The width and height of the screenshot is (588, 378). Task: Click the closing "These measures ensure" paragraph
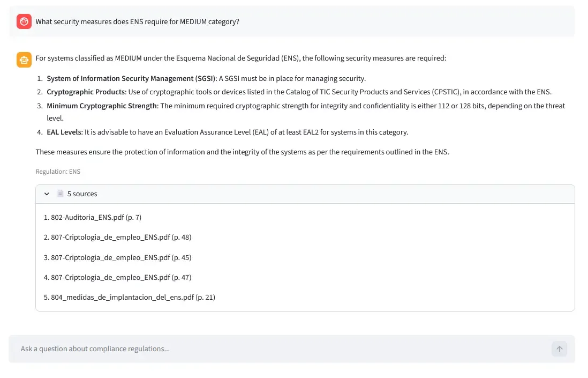242,152
